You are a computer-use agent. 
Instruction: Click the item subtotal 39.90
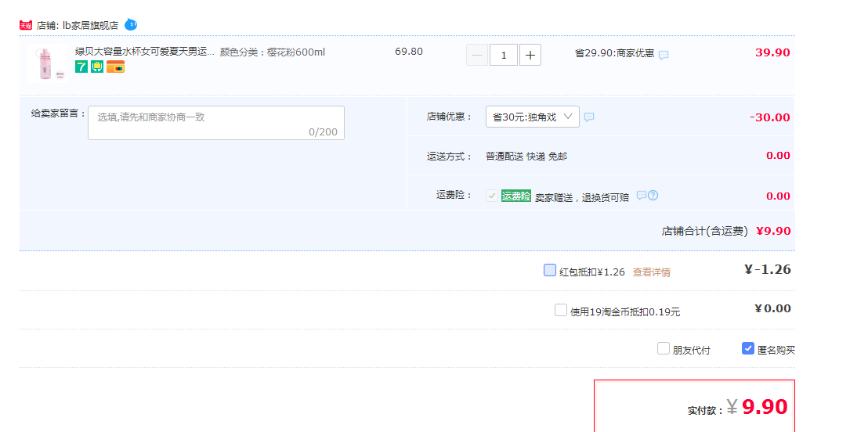click(x=772, y=52)
